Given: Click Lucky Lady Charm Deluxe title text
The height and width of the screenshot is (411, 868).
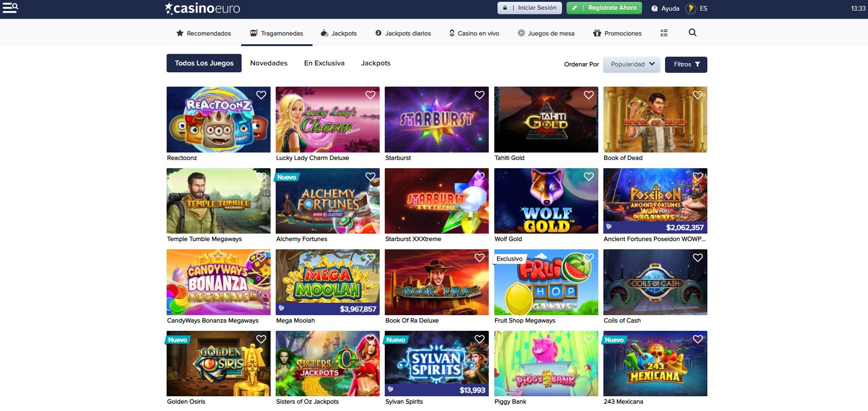Looking at the screenshot, I should tap(312, 158).
